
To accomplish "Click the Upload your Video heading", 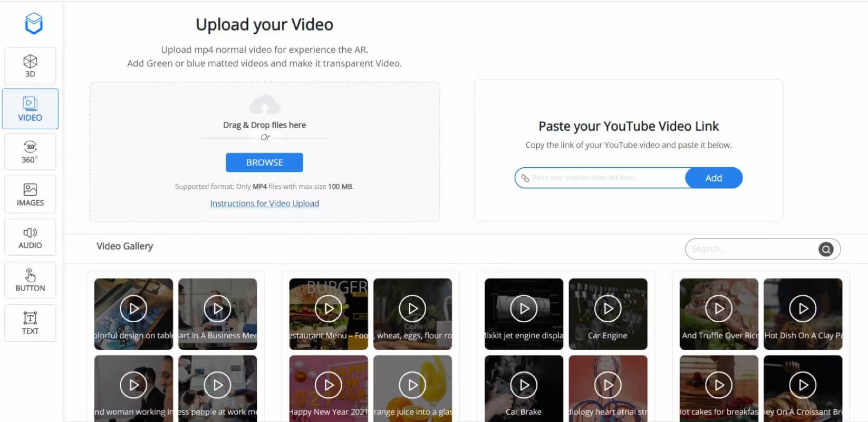I will pyautogui.click(x=265, y=25).
